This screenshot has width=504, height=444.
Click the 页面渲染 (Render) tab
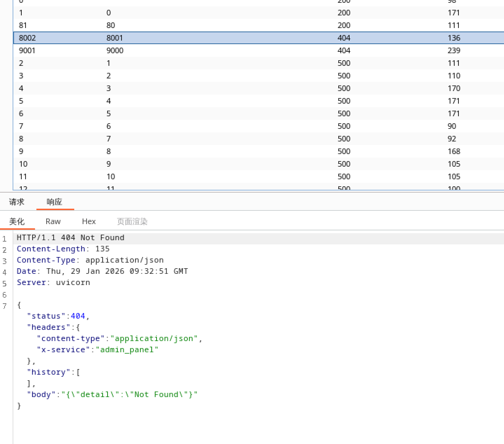[x=132, y=221]
